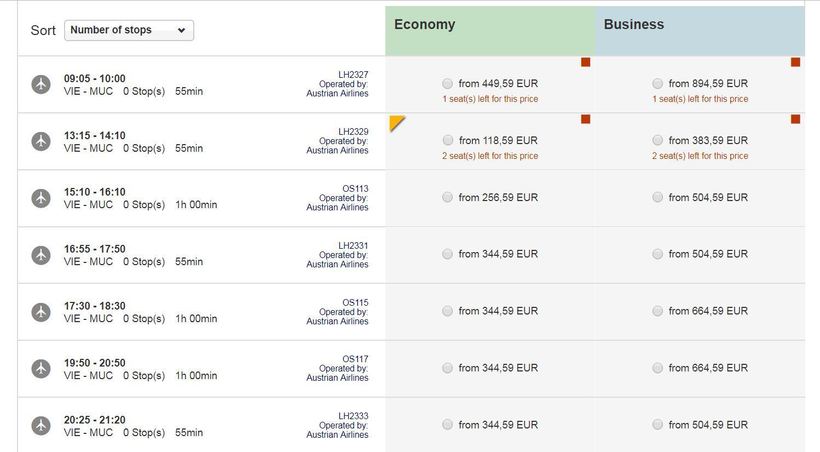Click flight number OS113
The height and width of the screenshot is (452, 820).
355,188
